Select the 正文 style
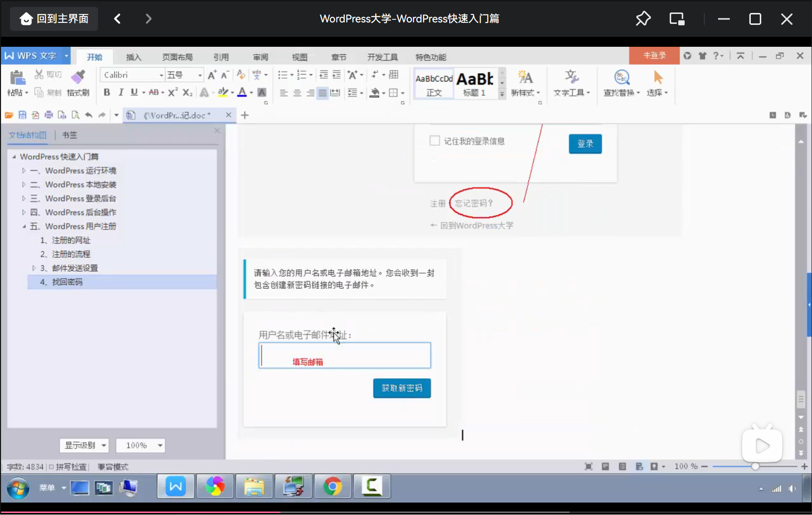 [434, 84]
